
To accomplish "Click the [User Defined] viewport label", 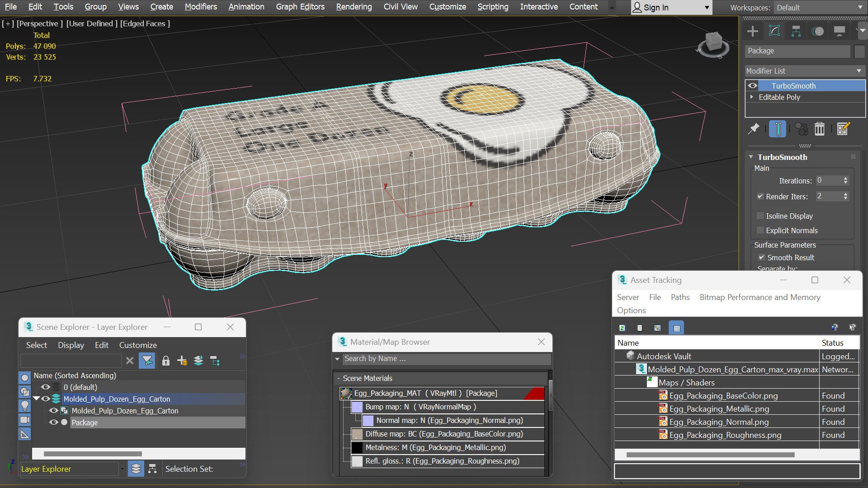I will [92, 23].
